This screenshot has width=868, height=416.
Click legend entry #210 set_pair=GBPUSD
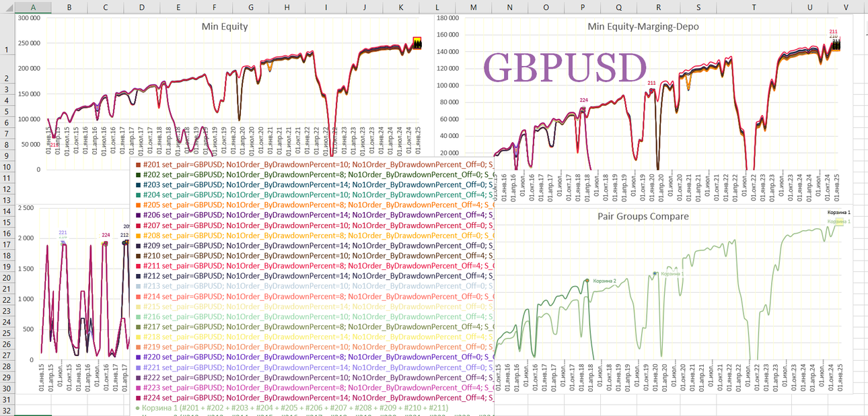point(316,256)
